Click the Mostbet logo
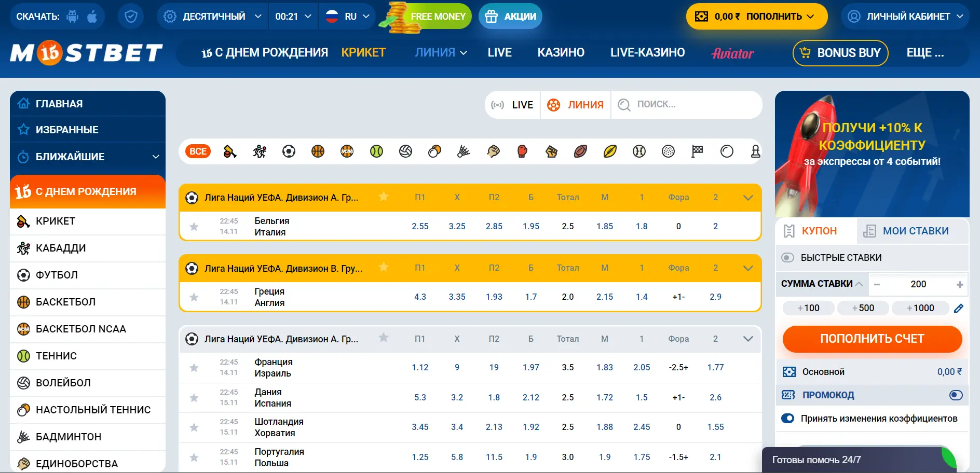This screenshot has height=473, width=980. (x=86, y=52)
